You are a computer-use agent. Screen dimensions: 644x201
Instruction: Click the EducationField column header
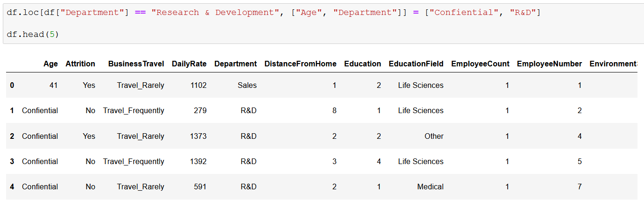click(x=416, y=64)
